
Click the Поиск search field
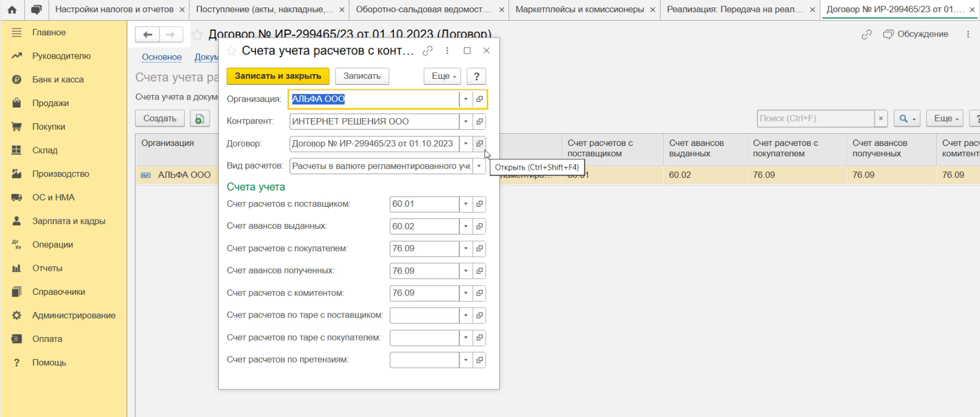pyautogui.click(x=816, y=119)
